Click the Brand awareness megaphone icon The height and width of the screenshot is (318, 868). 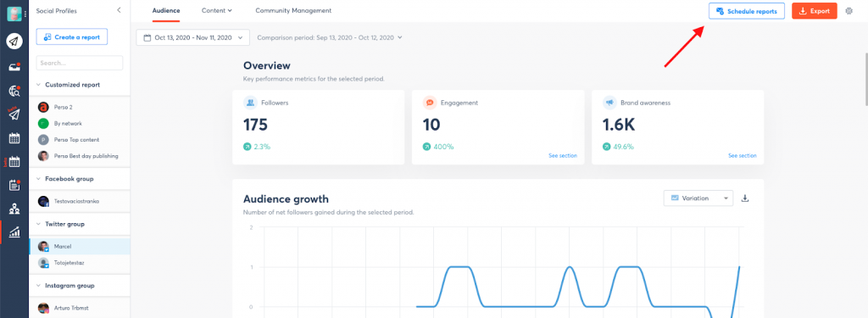pos(609,103)
